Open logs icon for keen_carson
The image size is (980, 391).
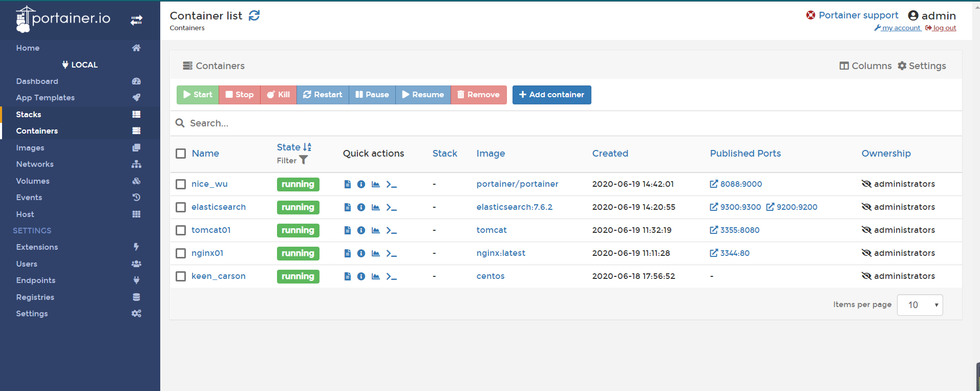pyautogui.click(x=348, y=276)
